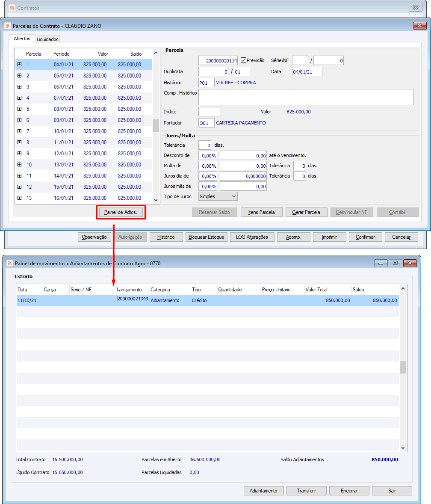Click the Contratos window title icon
Viewport: 431px width, 504px height.
12,8
